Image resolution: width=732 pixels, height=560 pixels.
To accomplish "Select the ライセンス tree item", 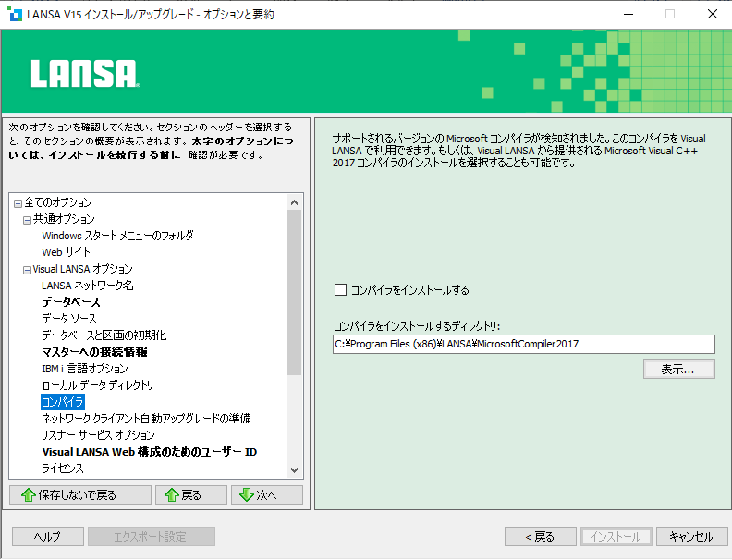I will [63, 469].
